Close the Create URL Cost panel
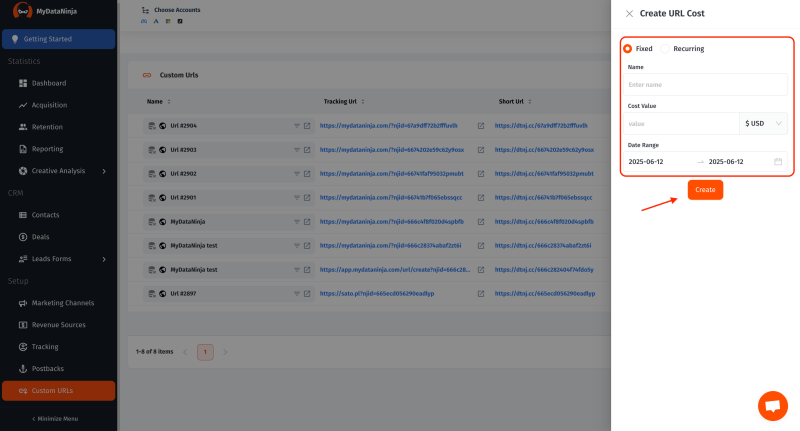Viewport: 800px width, 431px height. (629, 14)
